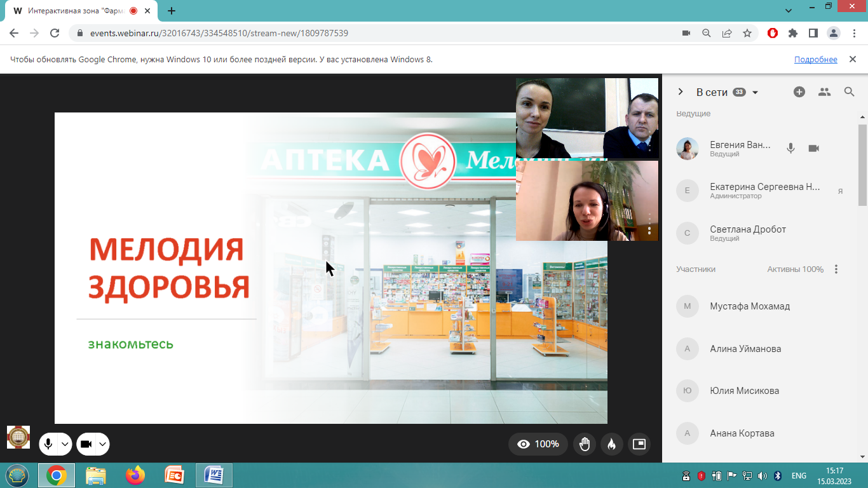The image size is (868, 488).
Task: Add a participant with the plus icon
Action: [799, 92]
